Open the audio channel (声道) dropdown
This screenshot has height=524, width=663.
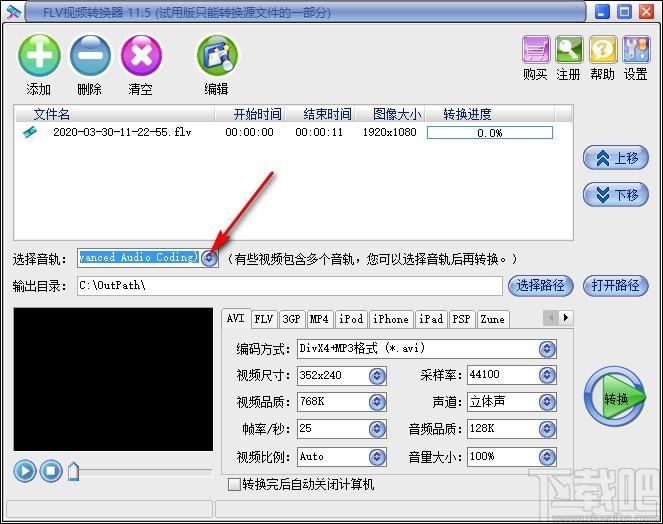tap(547, 402)
